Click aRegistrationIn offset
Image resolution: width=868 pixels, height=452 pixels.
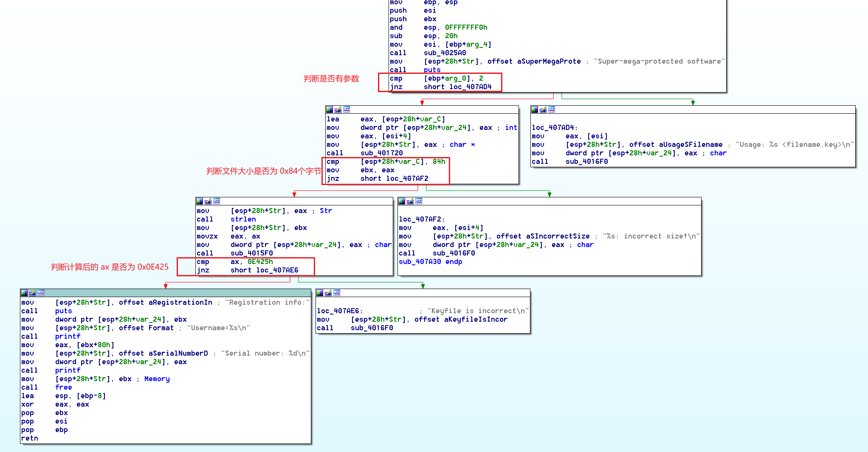pos(180,303)
